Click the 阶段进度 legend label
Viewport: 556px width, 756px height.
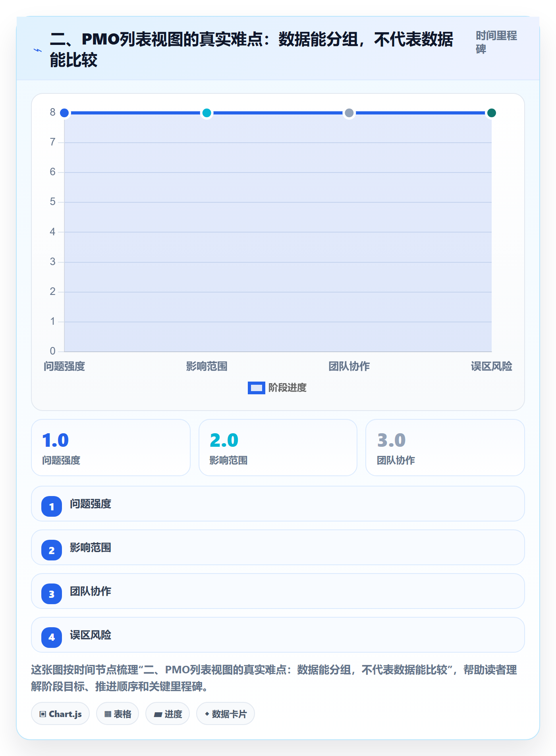(288, 388)
